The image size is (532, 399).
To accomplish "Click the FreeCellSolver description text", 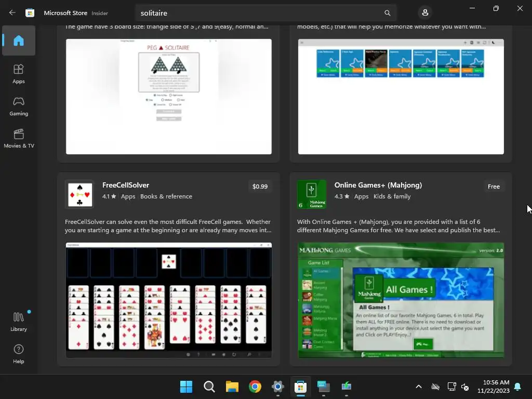I will click(x=168, y=226).
